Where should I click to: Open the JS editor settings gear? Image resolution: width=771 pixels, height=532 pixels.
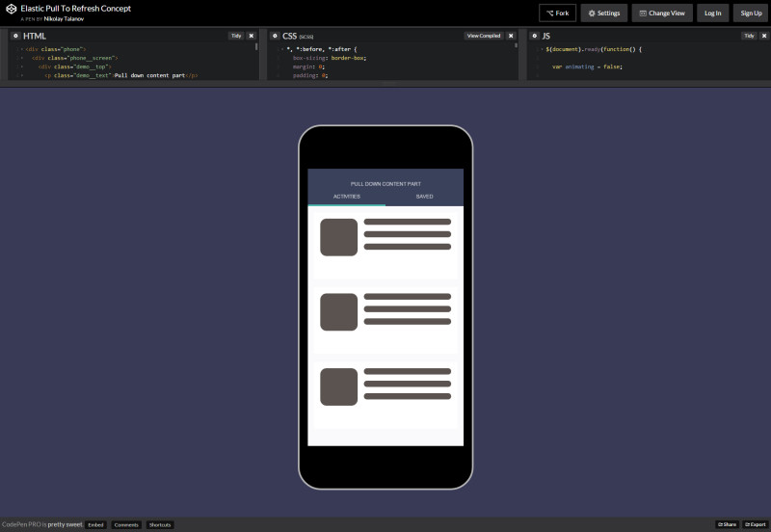point(534,36)
